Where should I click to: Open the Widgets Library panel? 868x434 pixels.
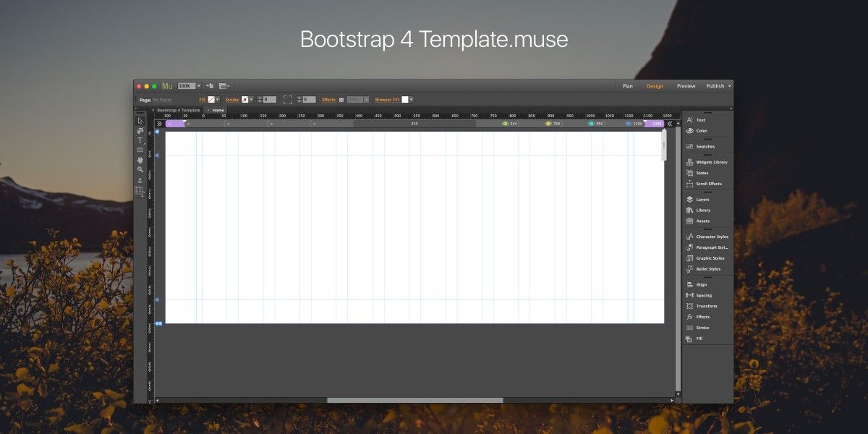pyautogui.click(x=706, y=162)
